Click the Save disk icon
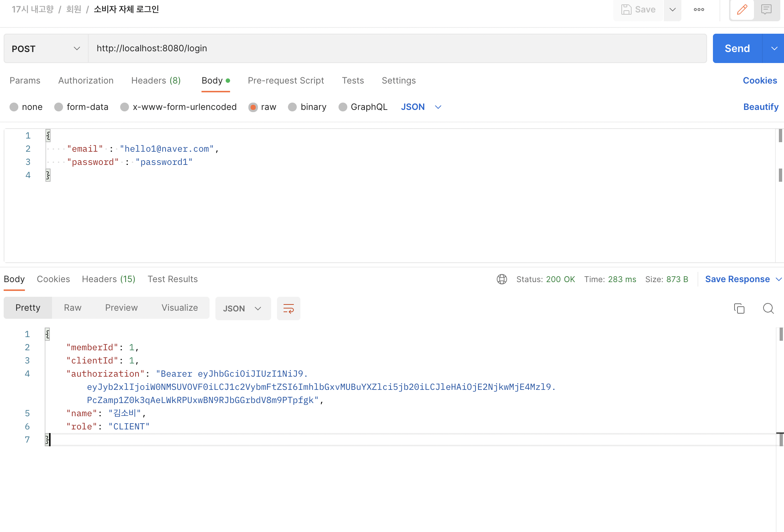The width and height of the screenshot is (784, 532). tap(626, 10)
